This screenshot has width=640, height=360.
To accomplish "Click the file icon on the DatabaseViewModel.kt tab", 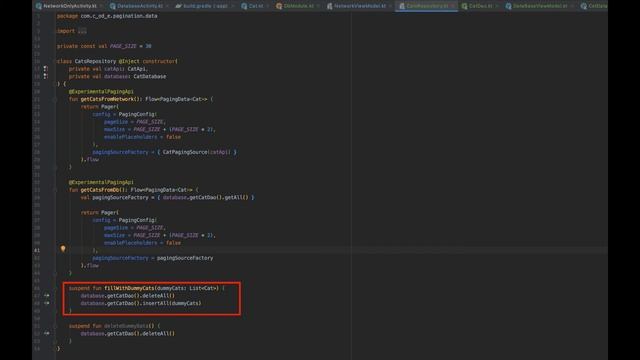I will point(509,6).
